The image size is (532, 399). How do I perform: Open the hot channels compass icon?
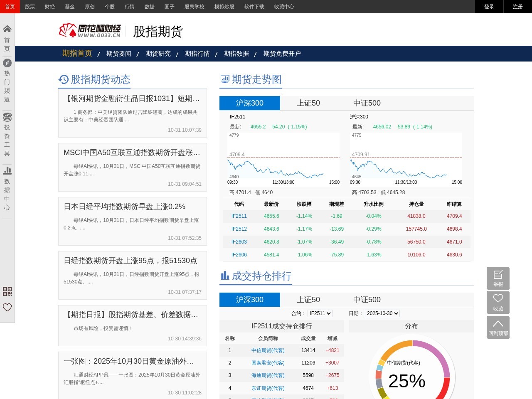tap(7, 63)
